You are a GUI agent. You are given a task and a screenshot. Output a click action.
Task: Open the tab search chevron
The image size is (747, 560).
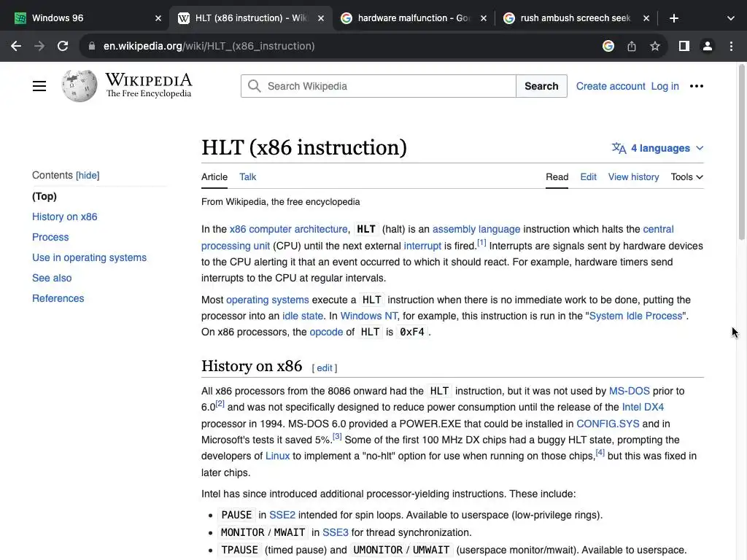(x=731, y=18)
